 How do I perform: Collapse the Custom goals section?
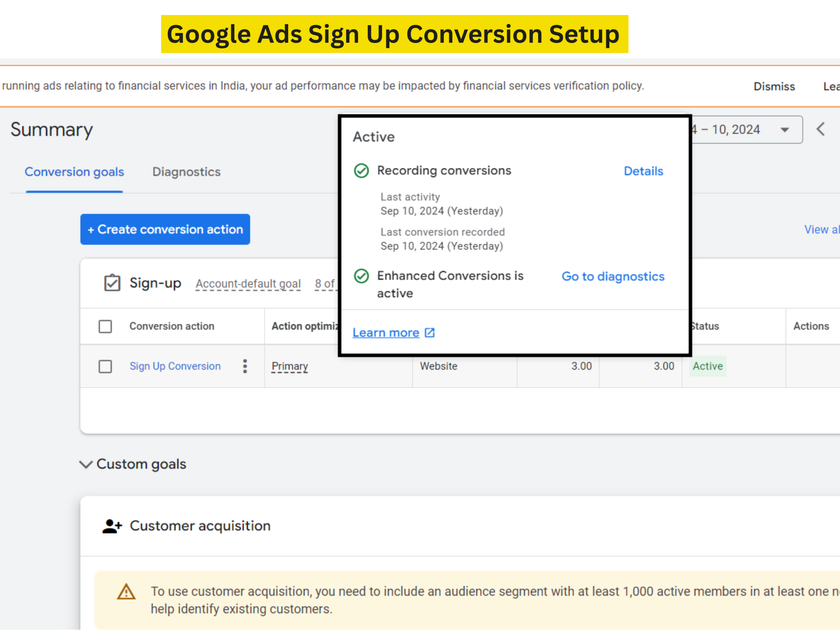pos(86,464)
